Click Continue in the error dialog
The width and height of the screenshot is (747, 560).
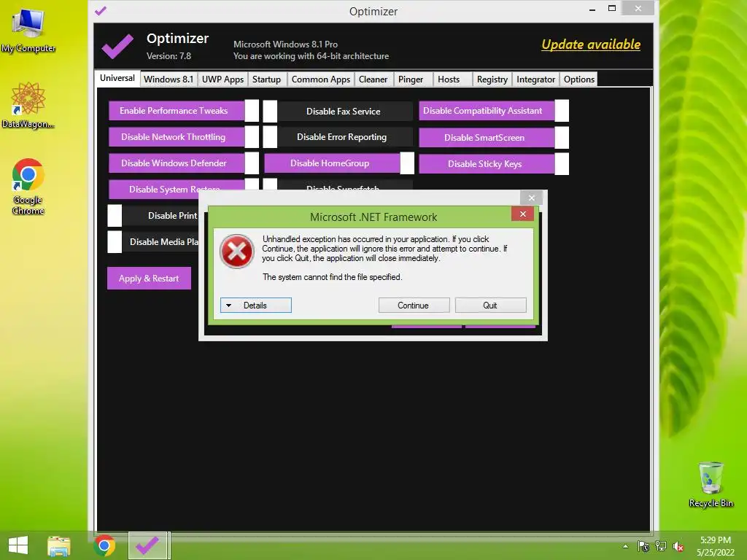tap(414, 306)
